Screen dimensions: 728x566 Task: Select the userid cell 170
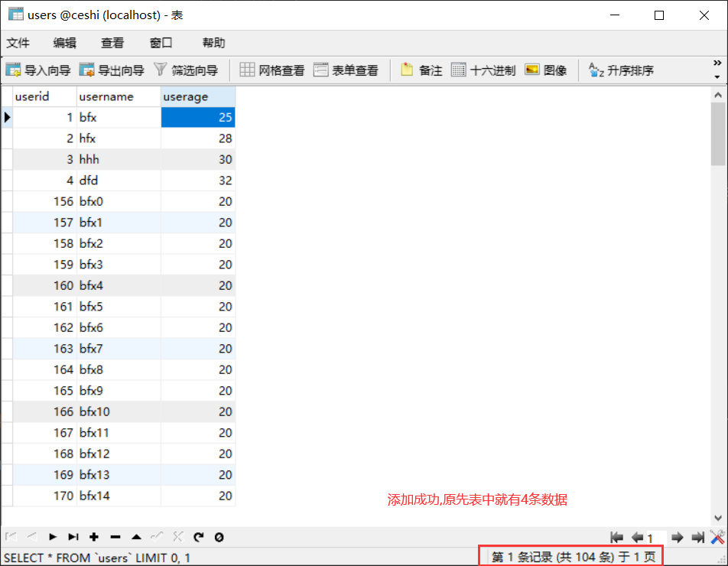44,496
